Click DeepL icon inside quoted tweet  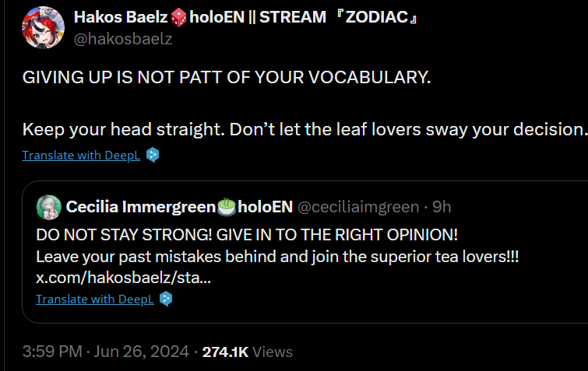click(166, 299)
